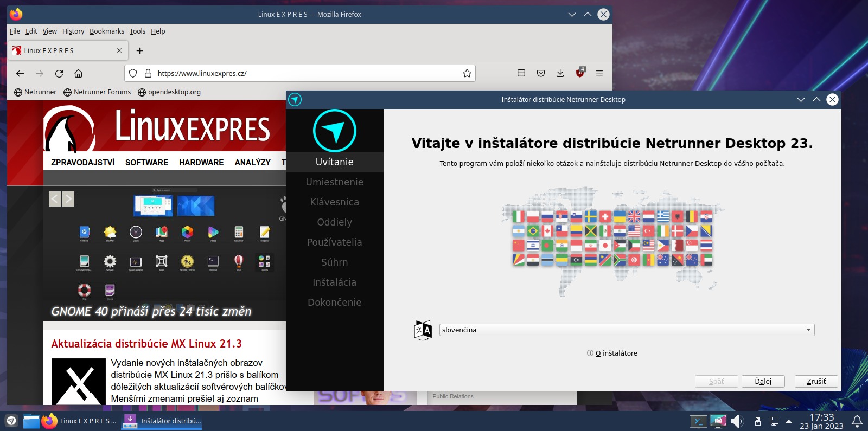This screenshot has width=868, height=431.
Task: Bookmark this page with the star icon
Action: pyautogui.click(x=467, y=73)
